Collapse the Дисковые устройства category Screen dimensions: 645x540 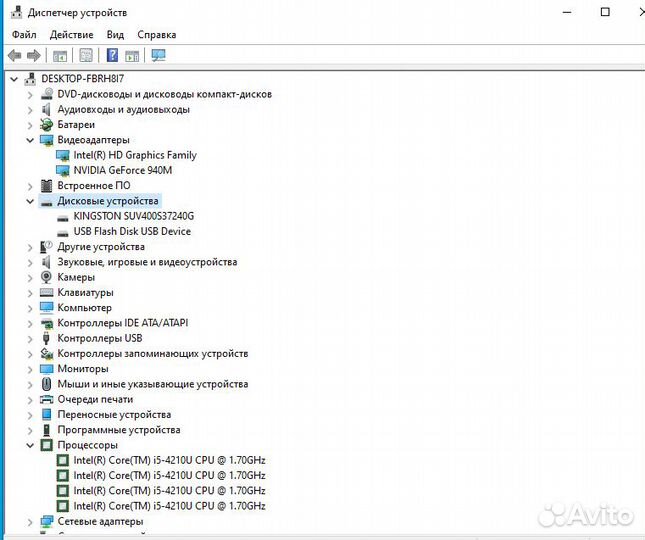[x=30, y=201]
